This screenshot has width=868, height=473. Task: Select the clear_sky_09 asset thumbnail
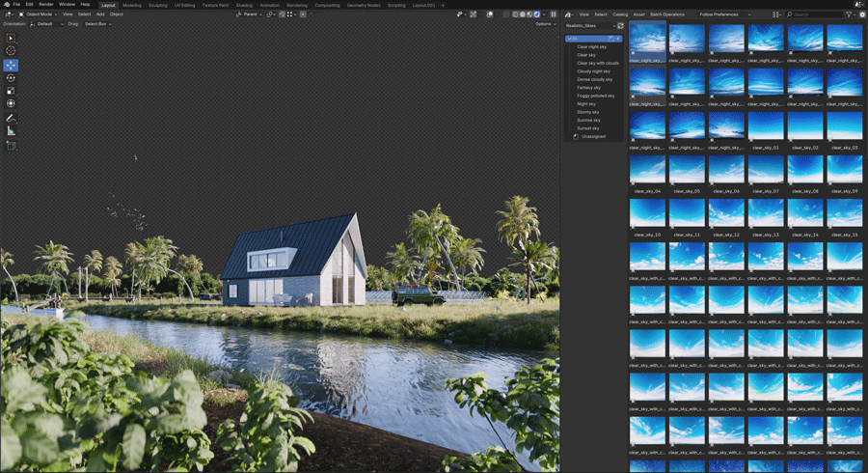pyautogui.click(x=845, y=170)
